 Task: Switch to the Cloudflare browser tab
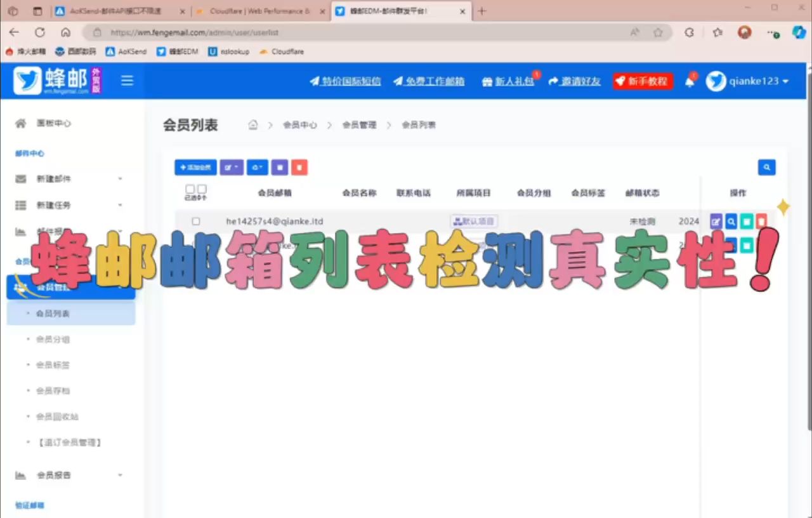pos(260,11)
